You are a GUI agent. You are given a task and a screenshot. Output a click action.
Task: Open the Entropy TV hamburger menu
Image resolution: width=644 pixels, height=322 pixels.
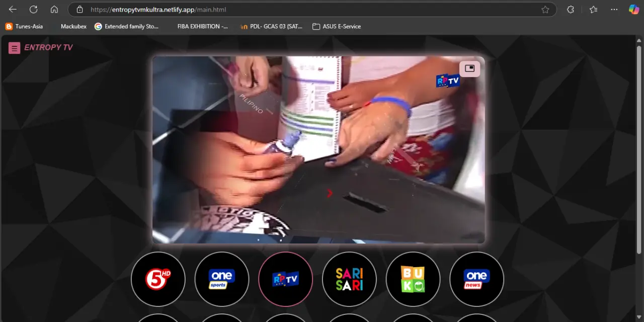pyautogui.click(x=14, y=48)
